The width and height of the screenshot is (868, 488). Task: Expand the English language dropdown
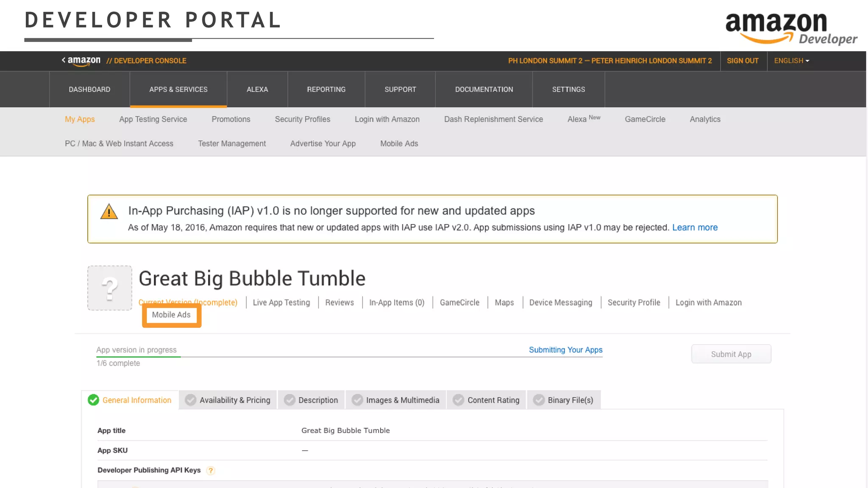click(791, 61)
